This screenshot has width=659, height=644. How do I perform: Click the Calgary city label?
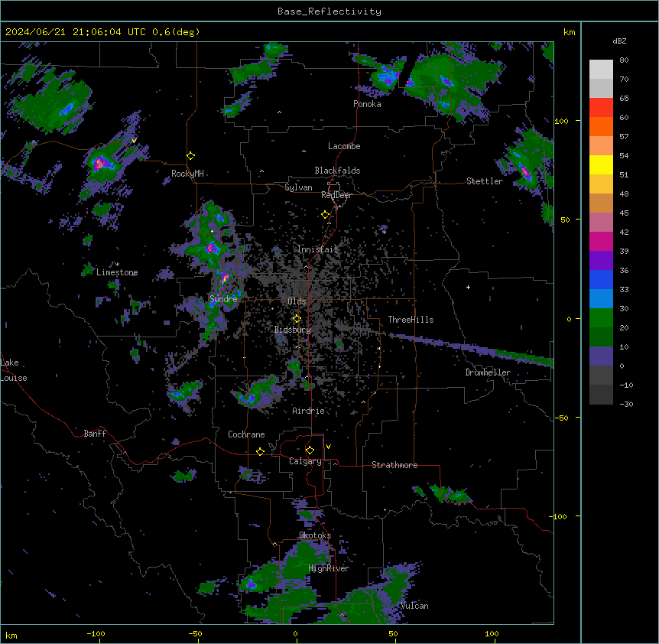(x=305, y=461)
